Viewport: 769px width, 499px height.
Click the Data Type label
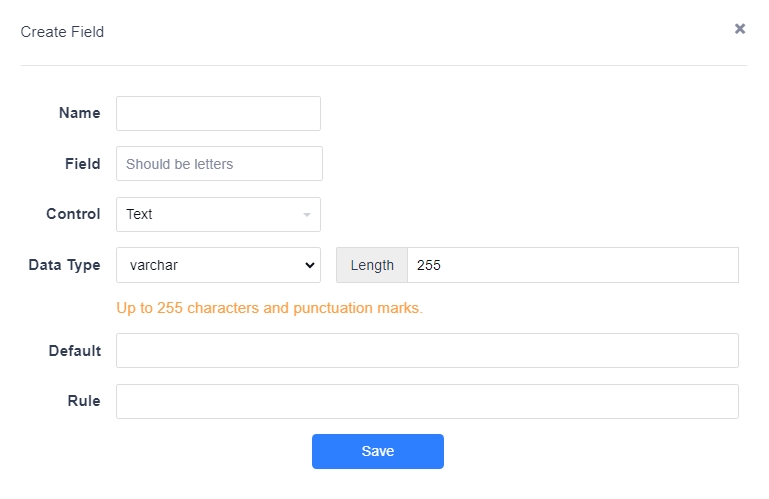(x=64, y=265)
